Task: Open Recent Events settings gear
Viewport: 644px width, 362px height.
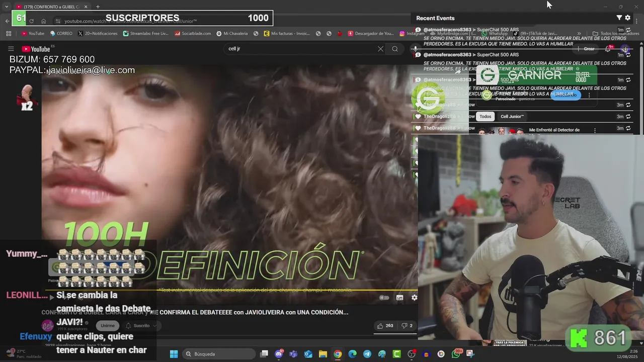Action: [x=628, y=18]
